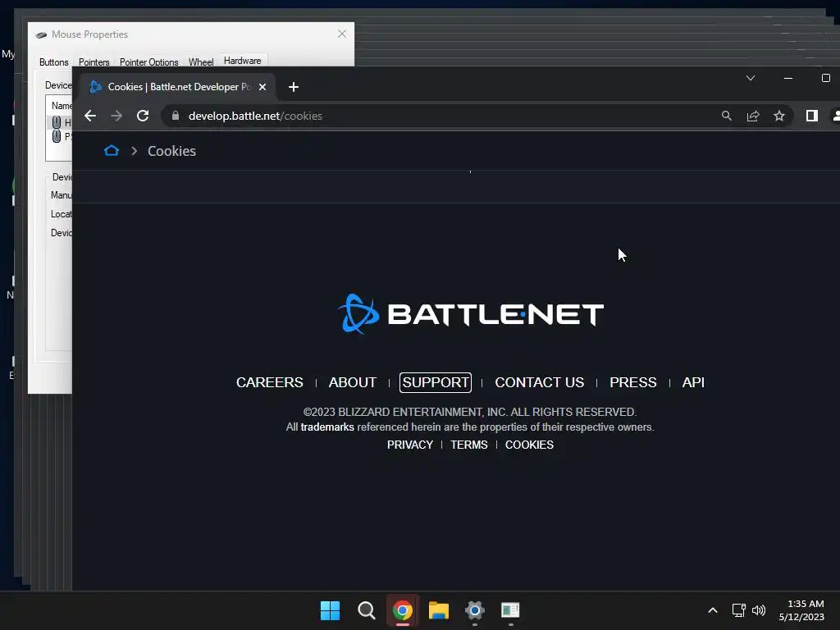Share this page via share icon
Screen dimensions: 840x630
tap(753, 116)
